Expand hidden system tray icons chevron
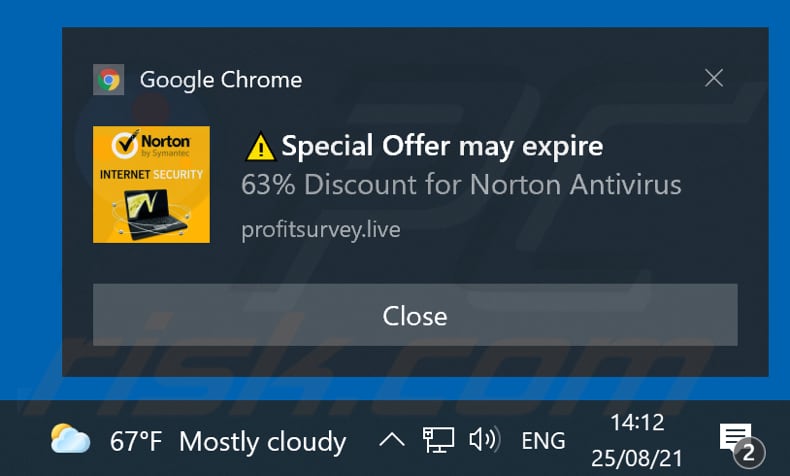The width and height of the screenshot is (790, 476). coord(391,441)
